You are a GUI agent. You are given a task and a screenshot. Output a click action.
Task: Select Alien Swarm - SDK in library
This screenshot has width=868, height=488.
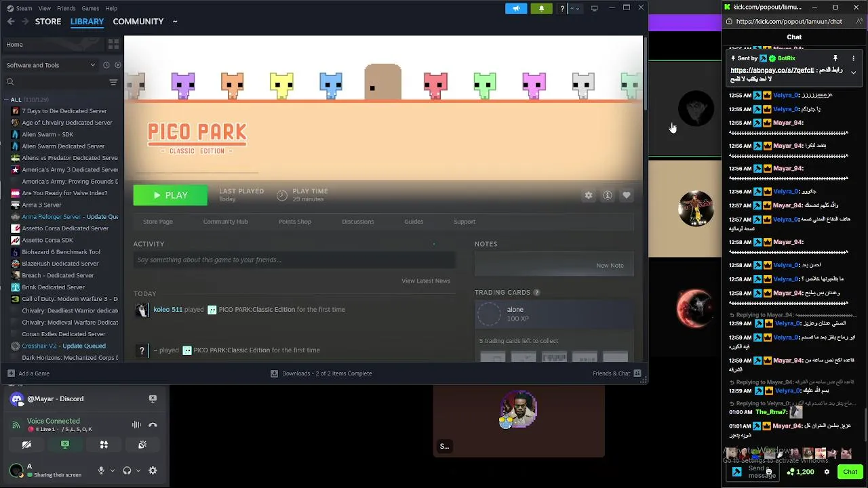[47, 134]
